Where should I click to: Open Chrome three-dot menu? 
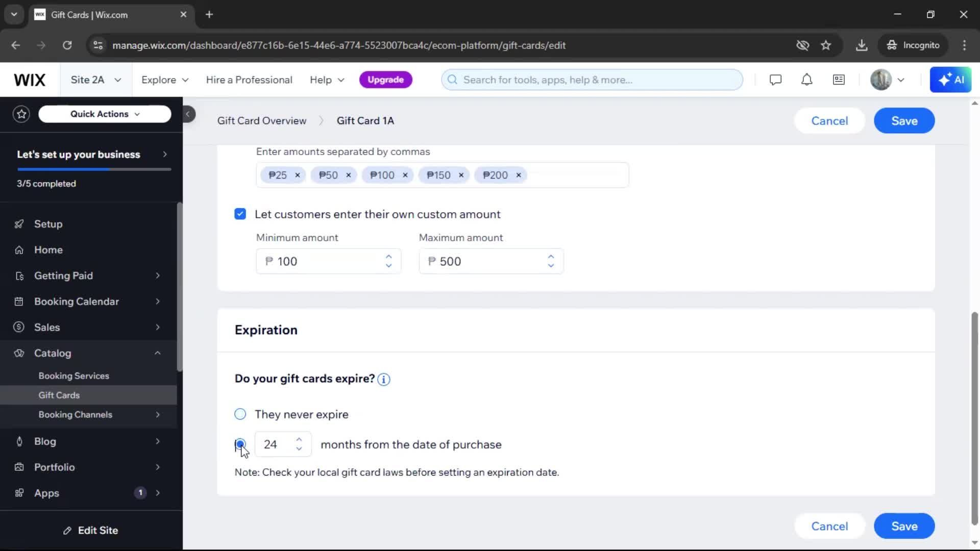[x=964, y=45]
